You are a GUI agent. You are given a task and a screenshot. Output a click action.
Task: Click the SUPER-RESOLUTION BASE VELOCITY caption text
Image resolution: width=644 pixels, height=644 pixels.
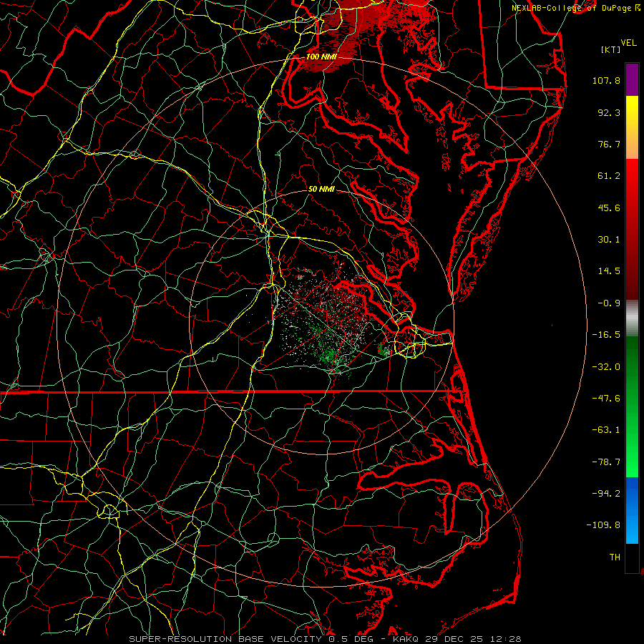coord(225,639)
